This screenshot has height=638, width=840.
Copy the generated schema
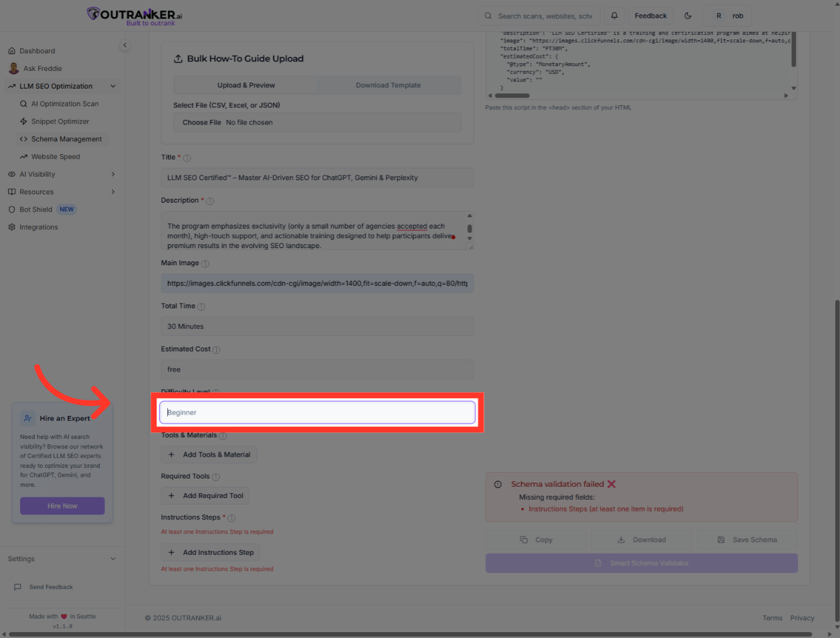pos(536,540)
